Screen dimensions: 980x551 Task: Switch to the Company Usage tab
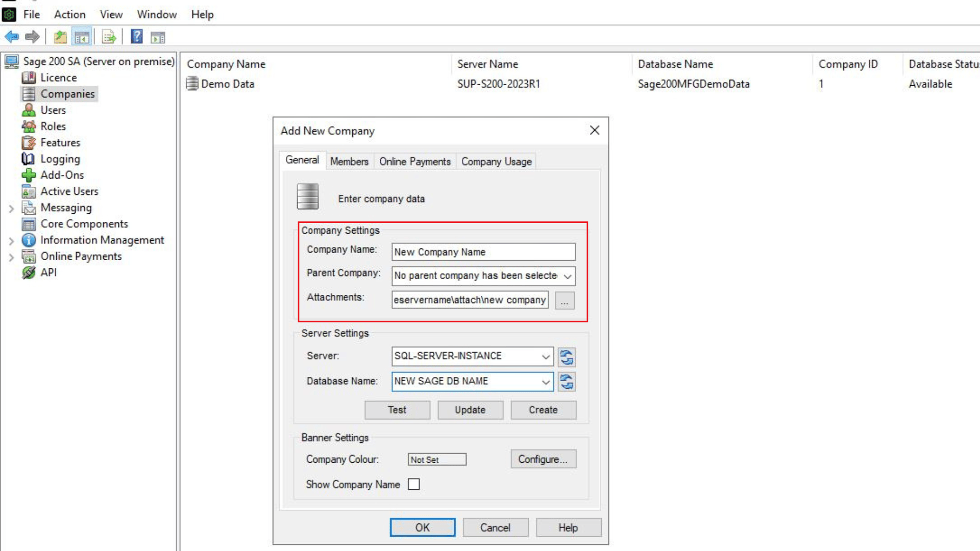[496, 162]
